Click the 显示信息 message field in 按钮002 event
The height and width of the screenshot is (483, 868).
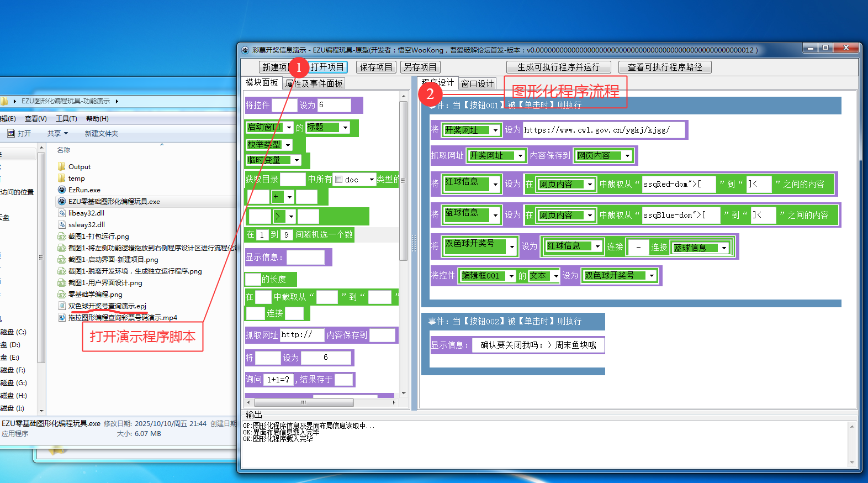(538, 345)
